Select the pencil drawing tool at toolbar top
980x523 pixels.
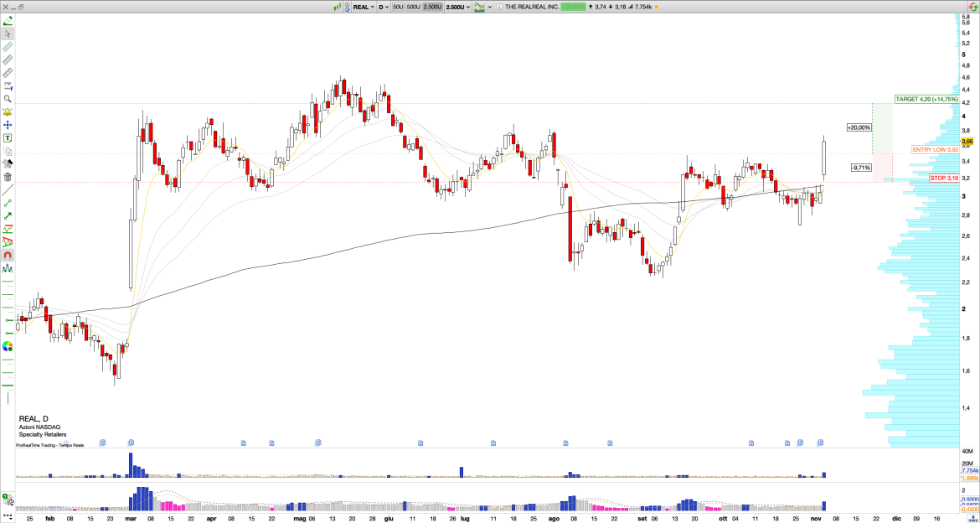pos(7,20)
